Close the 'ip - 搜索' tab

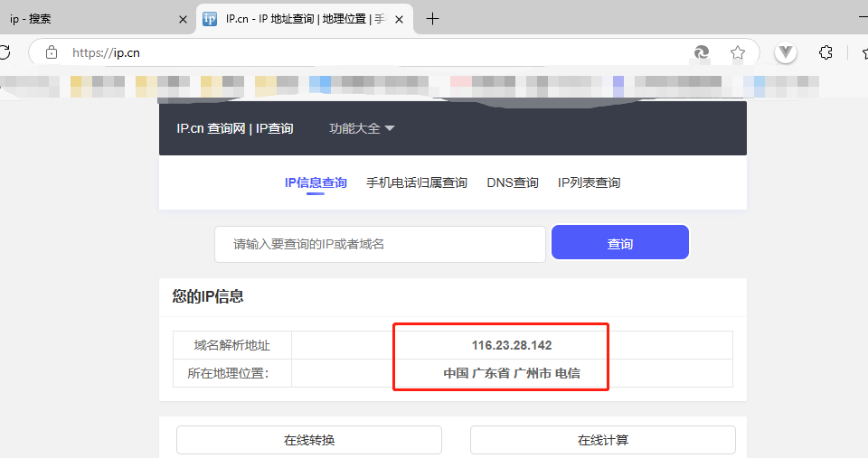click(183, 19)
